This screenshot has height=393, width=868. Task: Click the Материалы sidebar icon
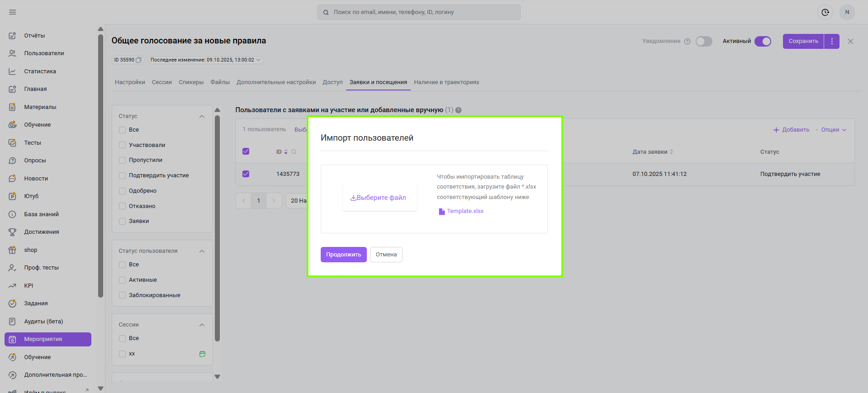(x=13, y=107)
